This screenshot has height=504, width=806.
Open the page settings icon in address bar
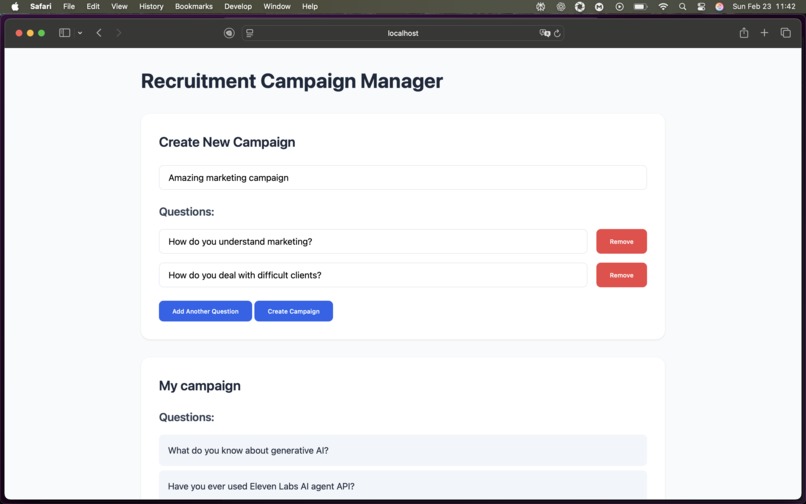[250, 33]
